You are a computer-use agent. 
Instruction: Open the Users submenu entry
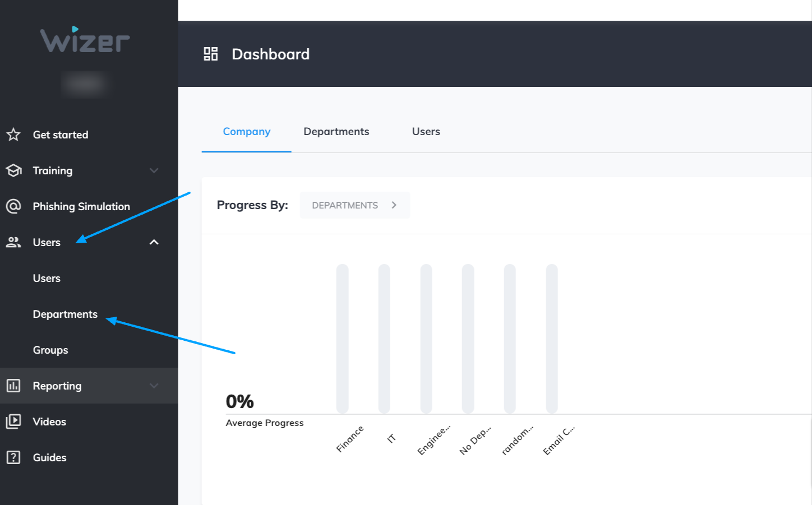[x=47, y=278]
